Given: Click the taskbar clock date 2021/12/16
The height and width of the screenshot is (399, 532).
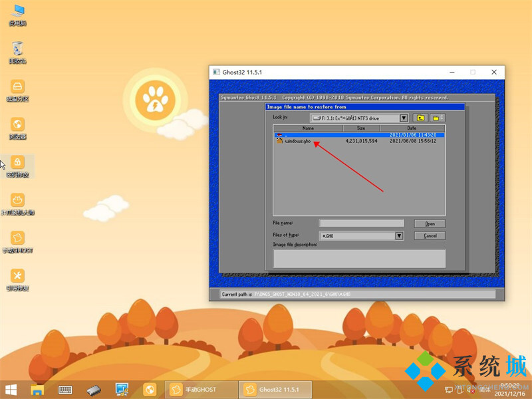Looking at the screenshot, I should coord(510,394).
